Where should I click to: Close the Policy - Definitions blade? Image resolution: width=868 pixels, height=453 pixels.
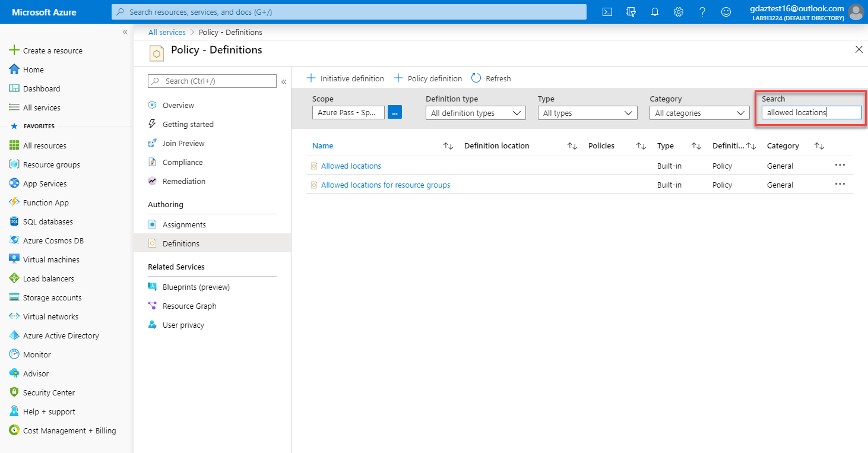click(x=859, y=50)
